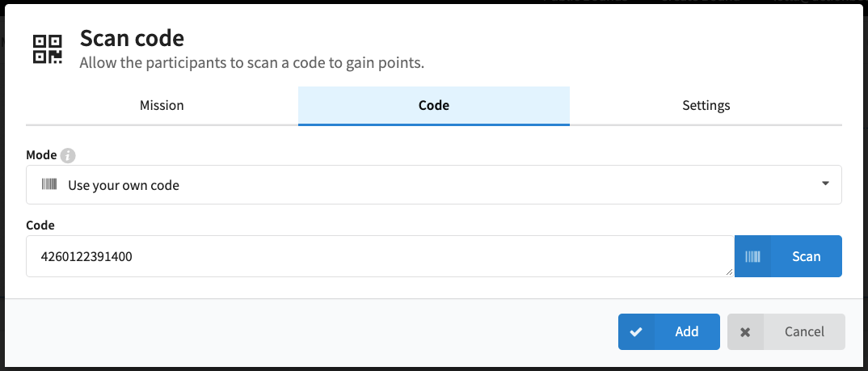Click the info icon beside Mode
Image resolution: width=868 pixels, height=371 pixels.
68,156
